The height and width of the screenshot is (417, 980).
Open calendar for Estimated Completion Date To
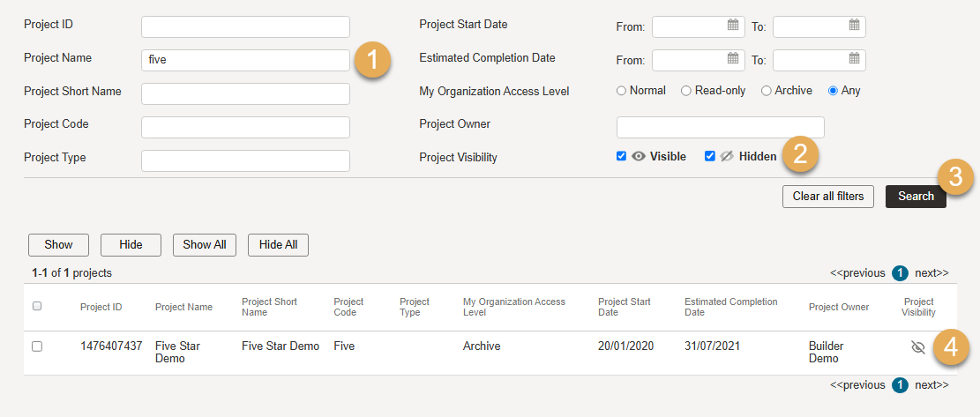pos(855,58)
